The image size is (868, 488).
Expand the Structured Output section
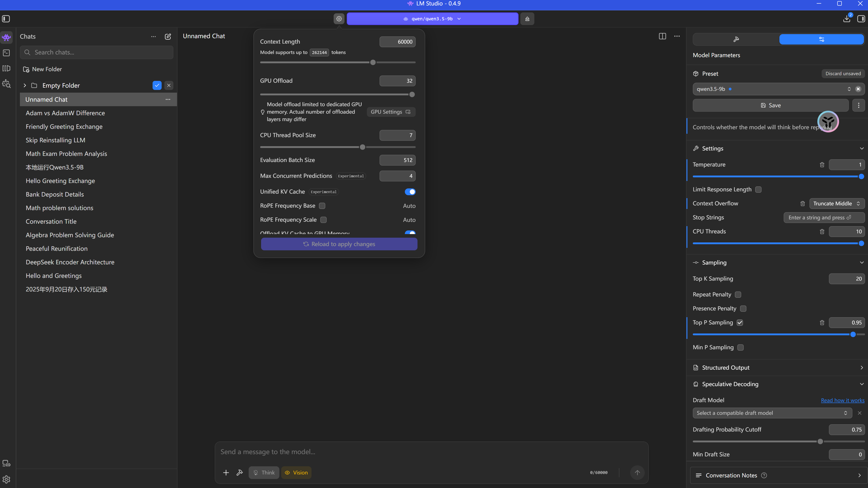pos(862,368)
